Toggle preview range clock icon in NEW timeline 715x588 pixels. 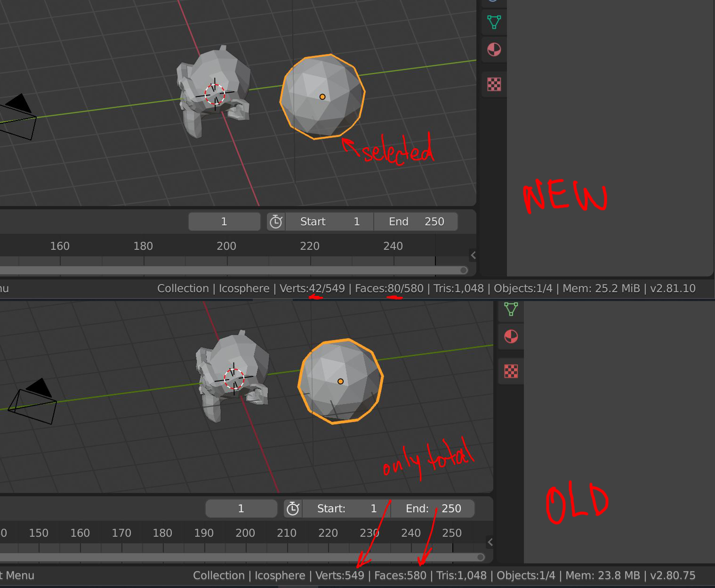pos(276,222)
